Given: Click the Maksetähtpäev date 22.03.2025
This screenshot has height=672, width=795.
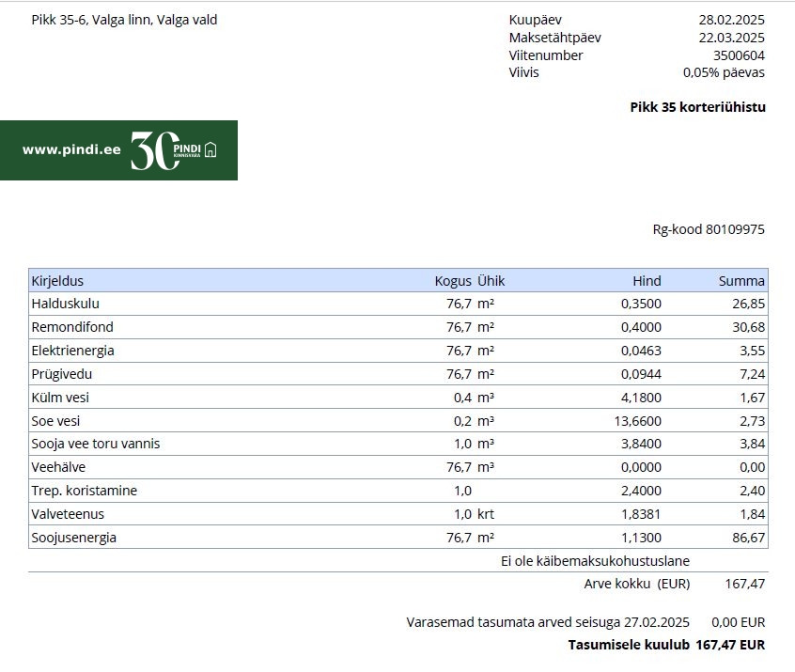Looking at the screenshot, I should point(732,38).
